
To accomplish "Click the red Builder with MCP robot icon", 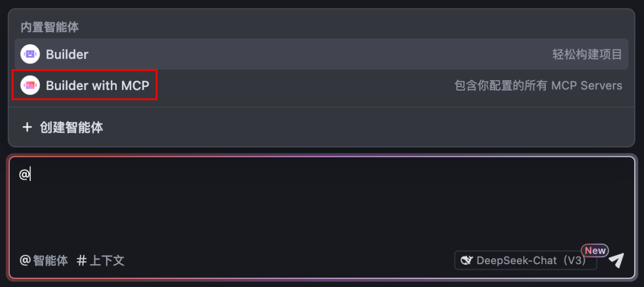I will [x=30, y=85].
